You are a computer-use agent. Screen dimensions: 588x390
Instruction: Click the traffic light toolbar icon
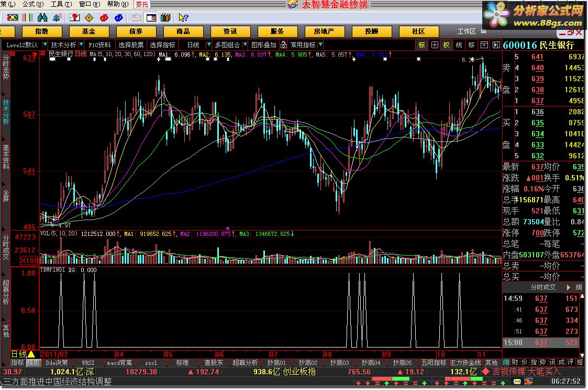point(13,17)
